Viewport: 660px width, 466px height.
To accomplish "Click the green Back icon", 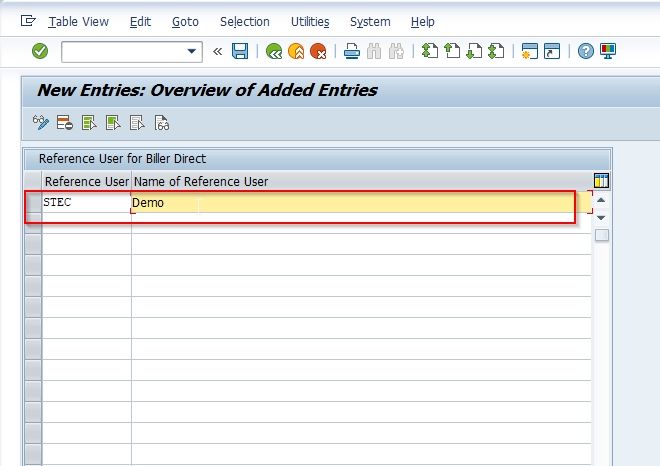I will 274,51.
